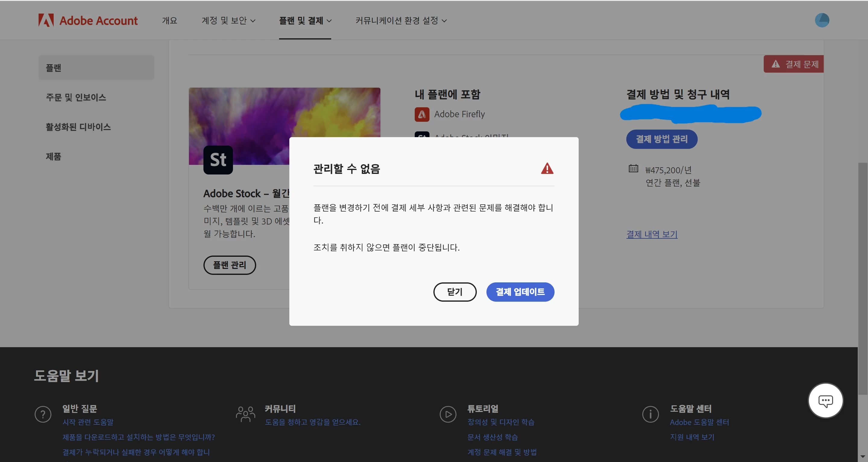Screen dimensions: 868x462
Task: Click the Adobe Stock St icon
Action: (218, 160)
